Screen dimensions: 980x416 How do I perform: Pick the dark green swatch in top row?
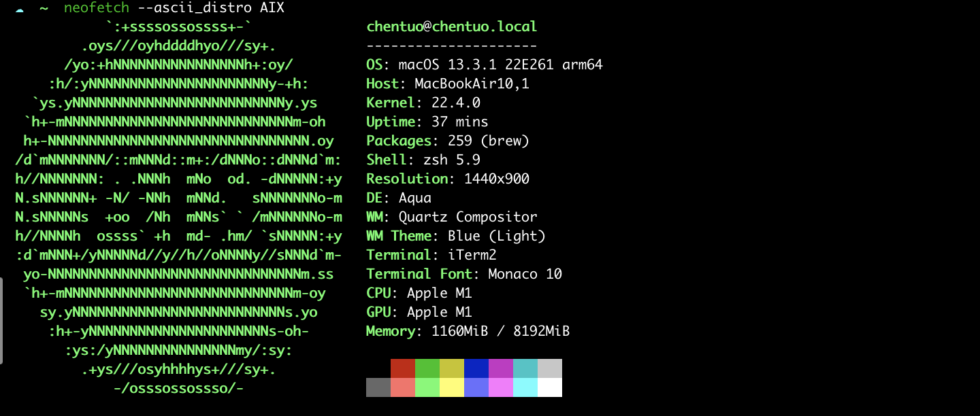pos(427,368)
